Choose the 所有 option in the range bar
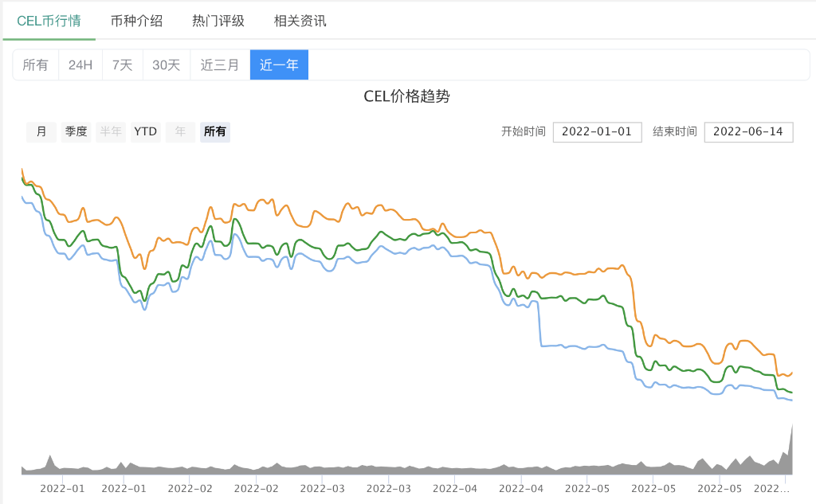816x504 pixels. pyautogui.click(x=36, y=64)
